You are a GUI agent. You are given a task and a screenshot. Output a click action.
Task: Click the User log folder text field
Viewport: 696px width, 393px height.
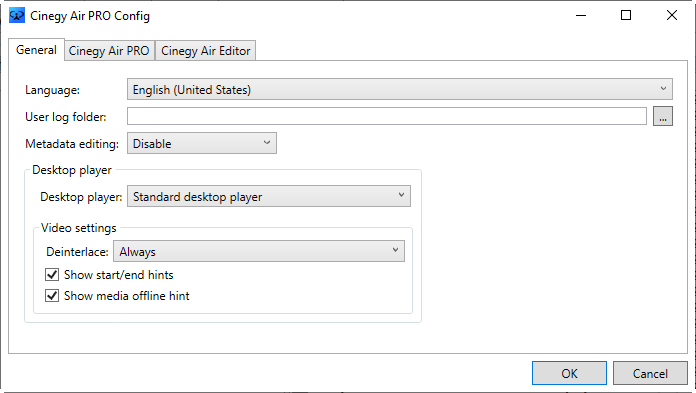pos(387,116)
